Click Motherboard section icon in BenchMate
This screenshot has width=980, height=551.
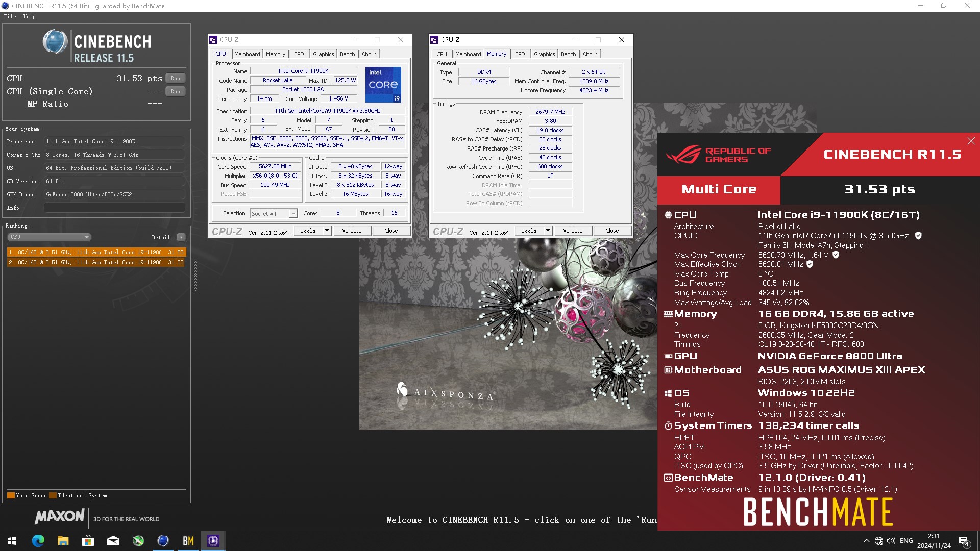668,370
